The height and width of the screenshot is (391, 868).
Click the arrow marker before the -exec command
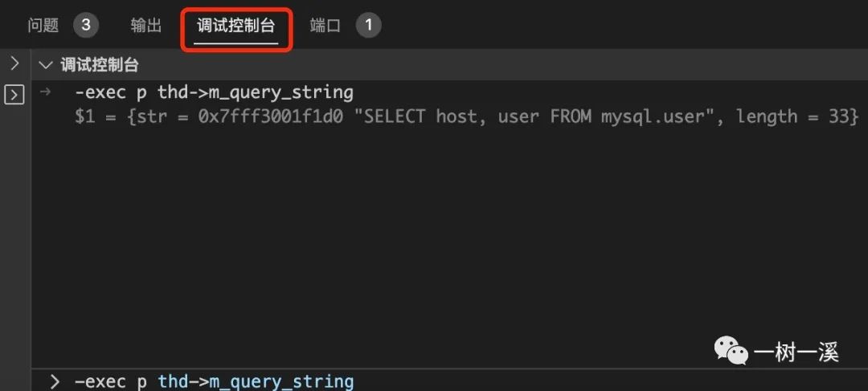(x=46, y=92)
